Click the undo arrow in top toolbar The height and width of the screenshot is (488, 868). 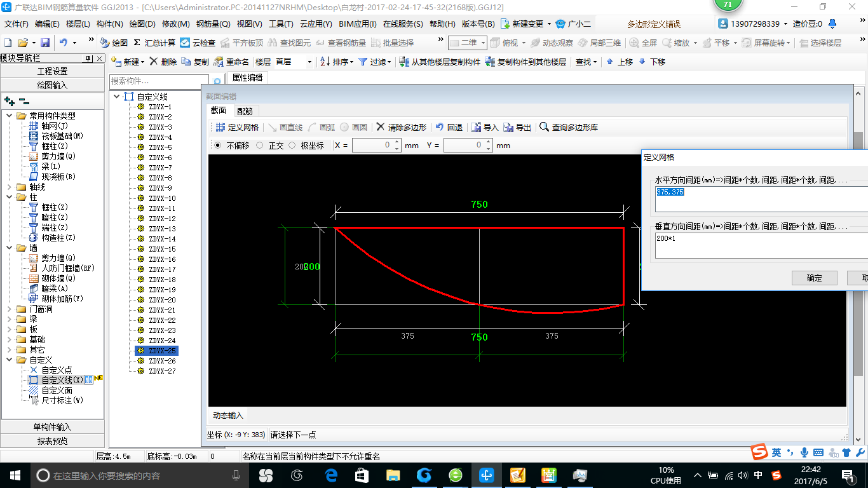[x=64, y=43]
